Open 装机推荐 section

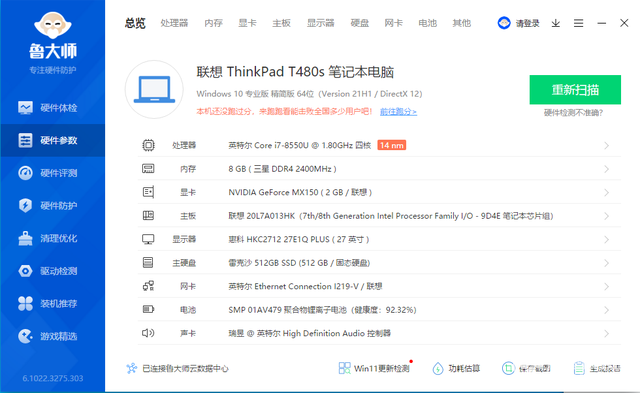click(x=53, y=304)
